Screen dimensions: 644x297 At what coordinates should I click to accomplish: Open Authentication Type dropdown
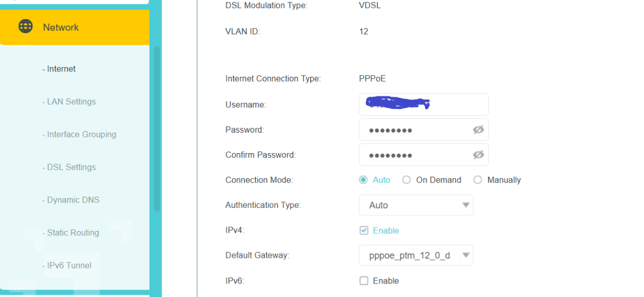[x=416, y=205]
